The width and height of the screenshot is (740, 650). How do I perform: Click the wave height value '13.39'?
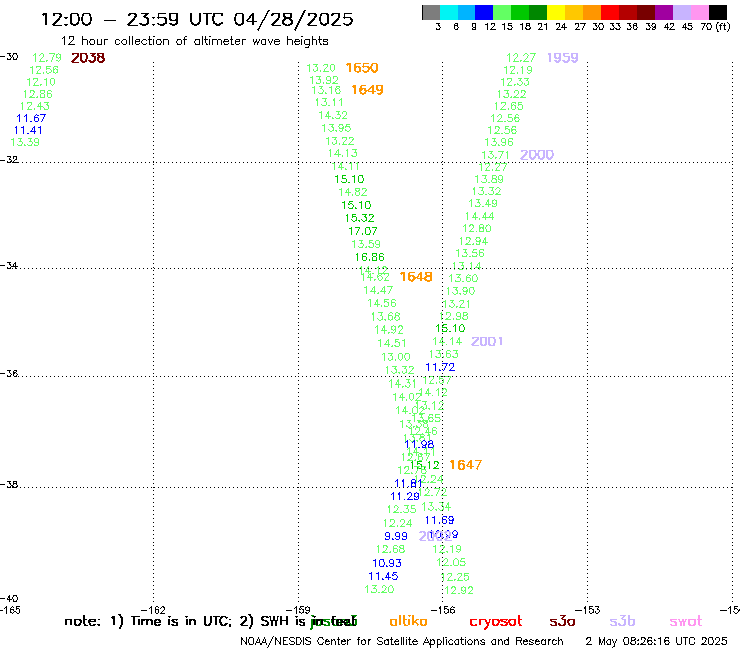25,142
